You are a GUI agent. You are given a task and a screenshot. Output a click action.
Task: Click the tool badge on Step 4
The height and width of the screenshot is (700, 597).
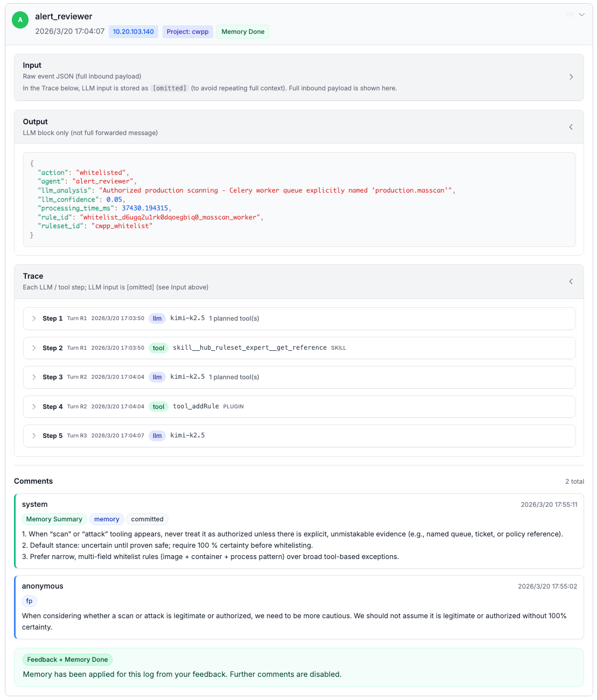(x=158, y=407)
